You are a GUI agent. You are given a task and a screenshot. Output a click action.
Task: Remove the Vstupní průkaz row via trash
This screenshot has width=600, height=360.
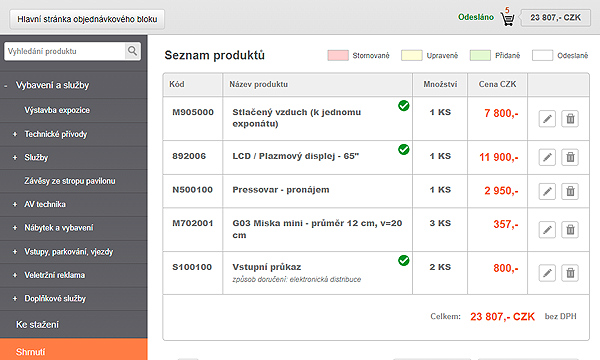[x=570, y=273]
